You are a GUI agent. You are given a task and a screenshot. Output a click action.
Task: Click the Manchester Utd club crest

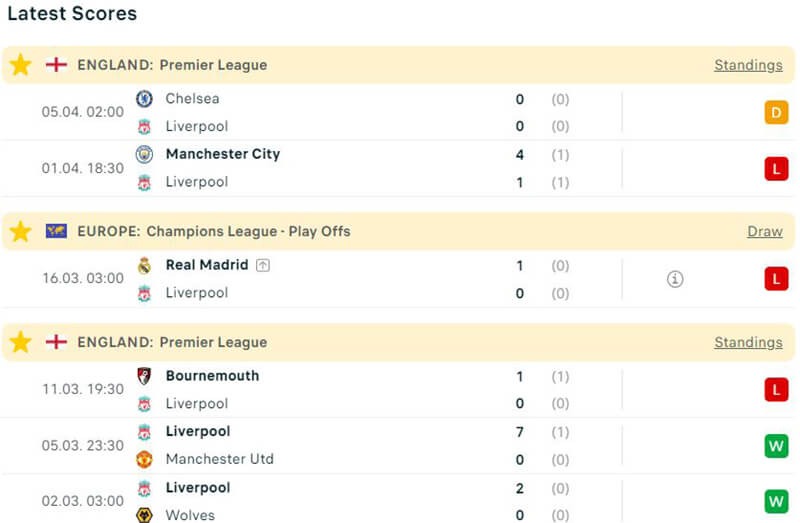click(x=144, y=459)
